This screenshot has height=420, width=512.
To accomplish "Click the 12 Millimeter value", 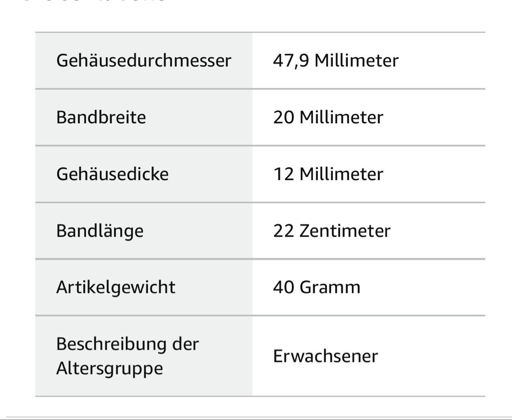I will [328, 174].
